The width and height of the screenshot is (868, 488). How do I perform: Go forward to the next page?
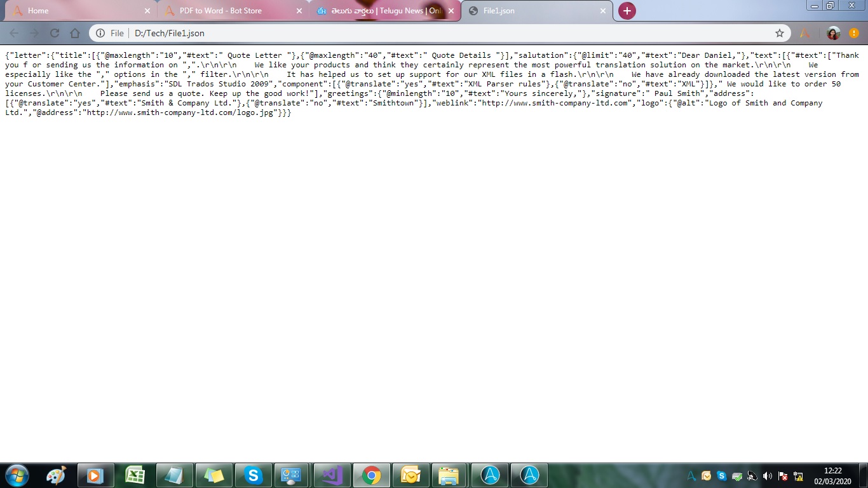coord(34,33)
